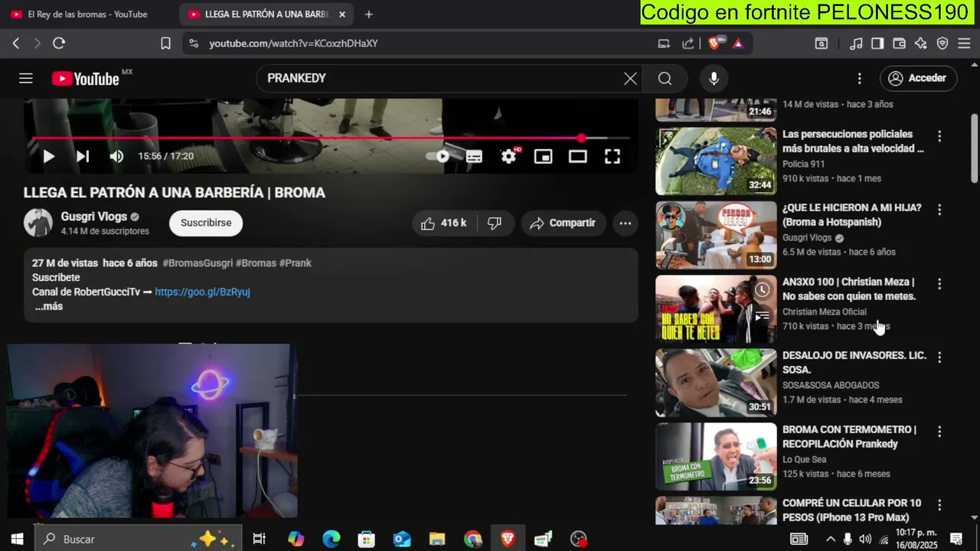Click the search magnifier button

tap(665, 78)
